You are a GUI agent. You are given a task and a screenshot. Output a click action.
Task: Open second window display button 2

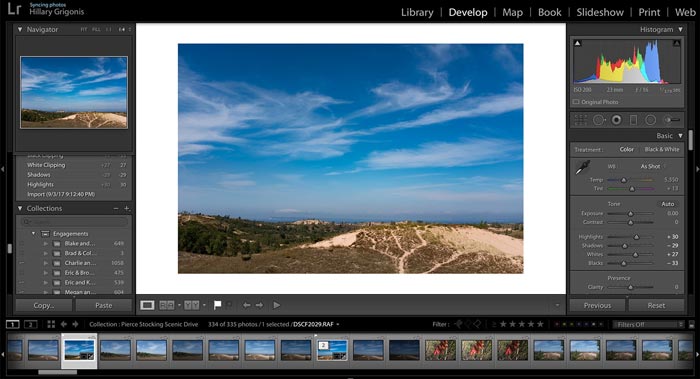30,324
